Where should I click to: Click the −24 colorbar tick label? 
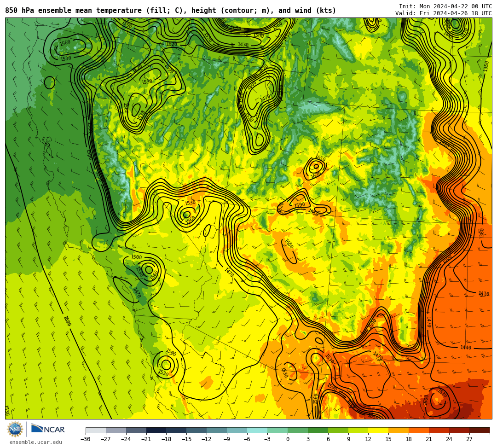tap(126, 439)
